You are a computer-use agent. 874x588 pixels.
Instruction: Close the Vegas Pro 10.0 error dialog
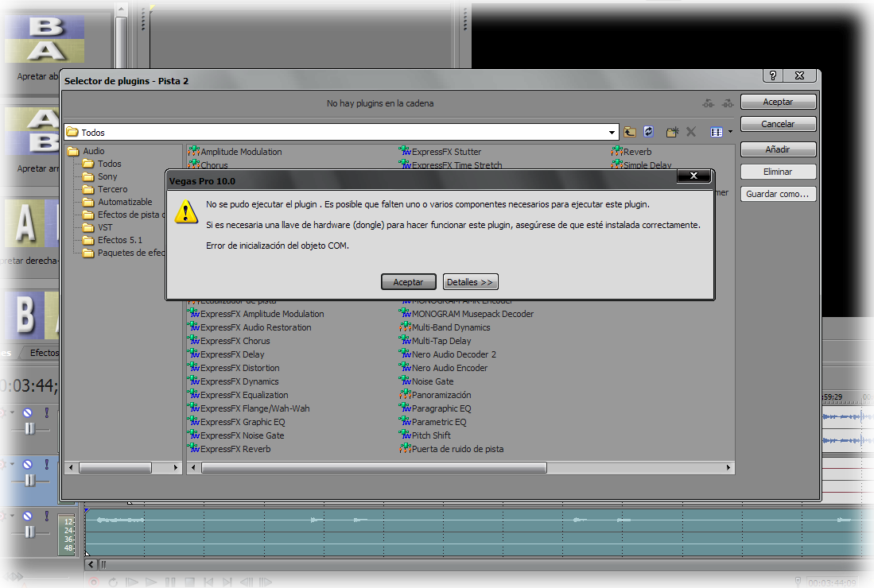tap(693, 176)
